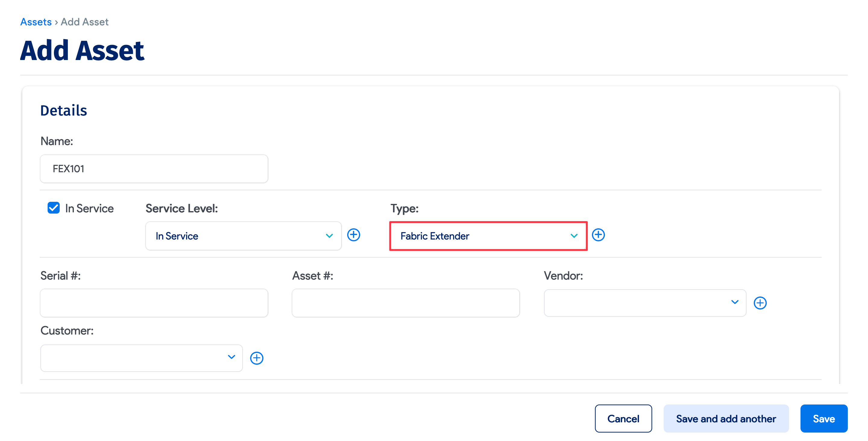Click the plus icon beside Vendor field
868x441 pixels.
tap(760, 303)
